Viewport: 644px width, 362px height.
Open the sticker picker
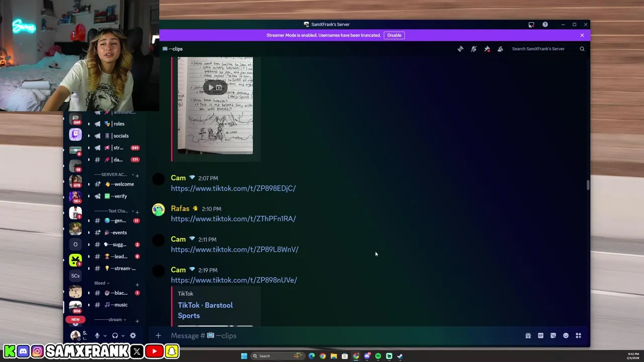[553, 335]
